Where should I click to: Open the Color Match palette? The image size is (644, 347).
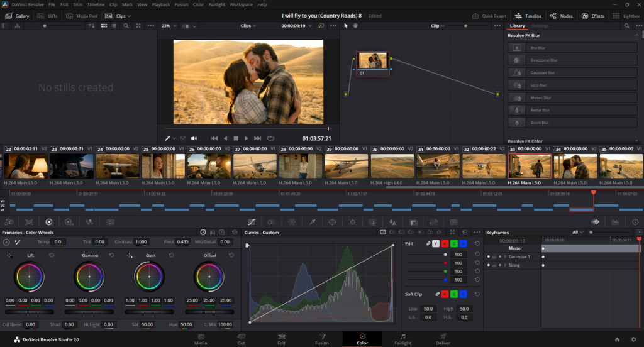coord(29,222)
